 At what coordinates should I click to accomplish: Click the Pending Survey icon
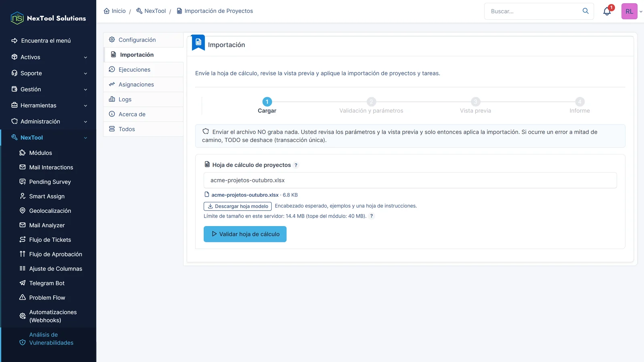[23, 182]
